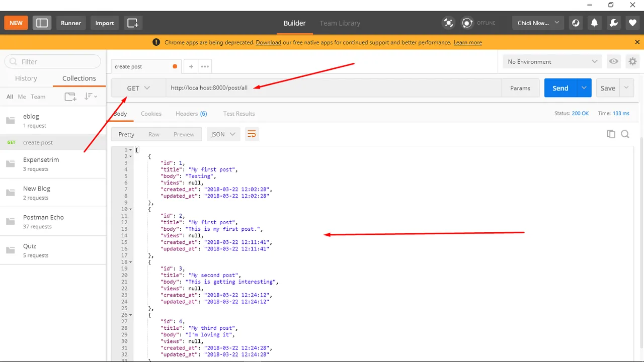
Task: Click the orange NEW button
Action: pos(16,23)
